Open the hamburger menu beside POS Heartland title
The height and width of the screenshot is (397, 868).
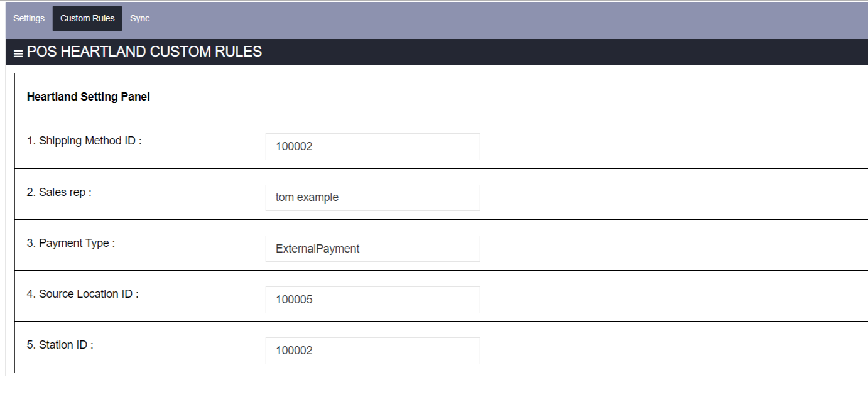pos(18,53)
